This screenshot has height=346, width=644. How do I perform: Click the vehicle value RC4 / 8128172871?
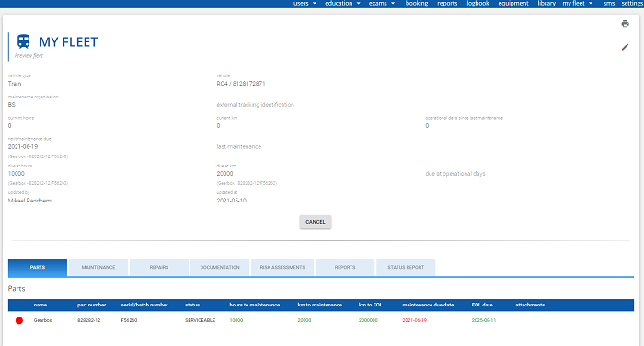(241, 84)
